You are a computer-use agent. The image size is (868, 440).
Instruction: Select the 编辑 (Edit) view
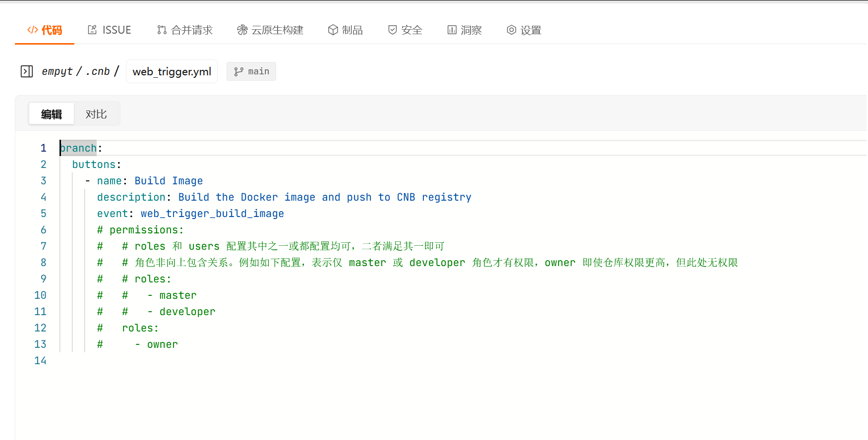[x=52, y=114]
